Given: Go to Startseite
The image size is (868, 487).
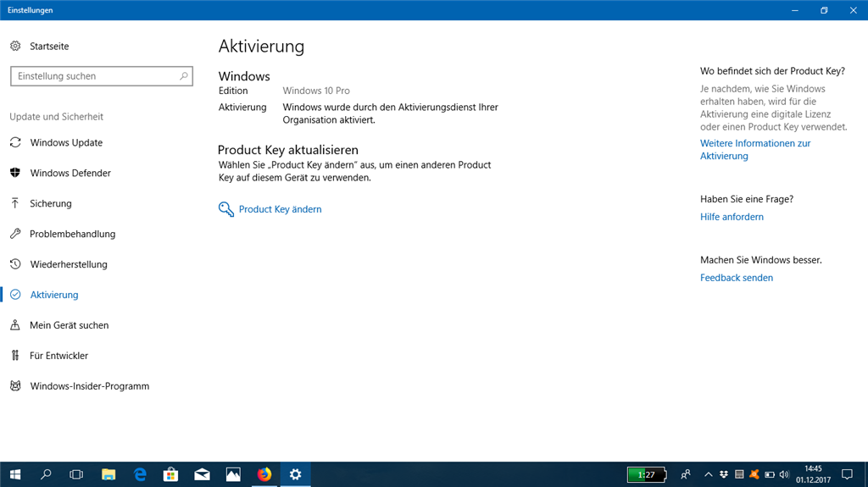Looking at the screenshot, I should [x=49, y=46].
